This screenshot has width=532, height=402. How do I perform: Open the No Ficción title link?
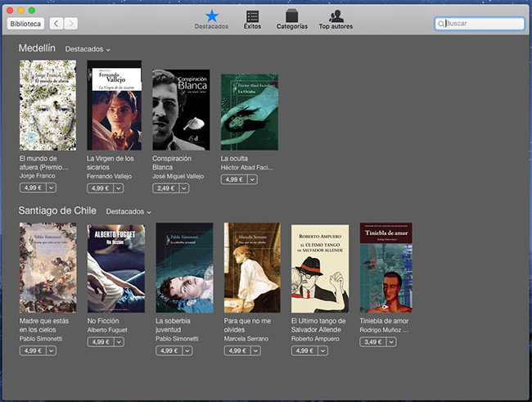(103, 321)
